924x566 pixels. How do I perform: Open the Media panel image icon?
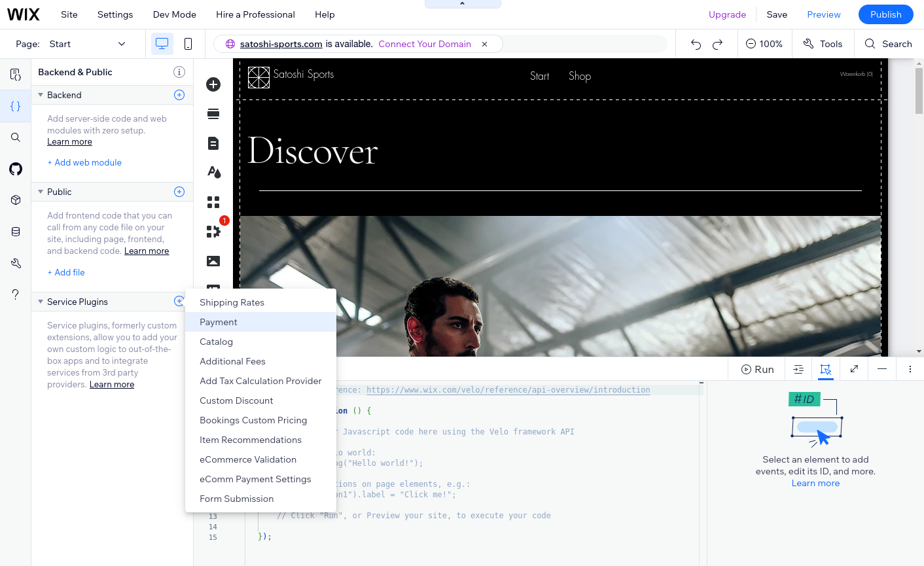click(x=213, y=260)
